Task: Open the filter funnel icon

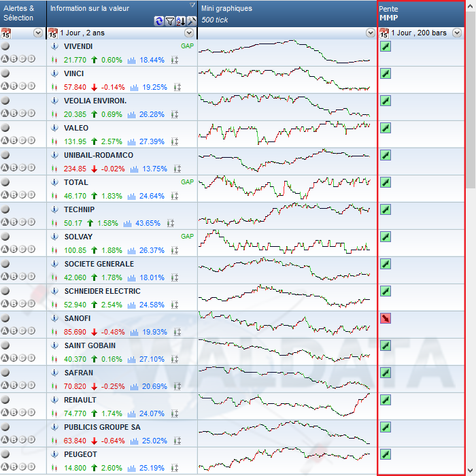Action: tap(170, 21)
